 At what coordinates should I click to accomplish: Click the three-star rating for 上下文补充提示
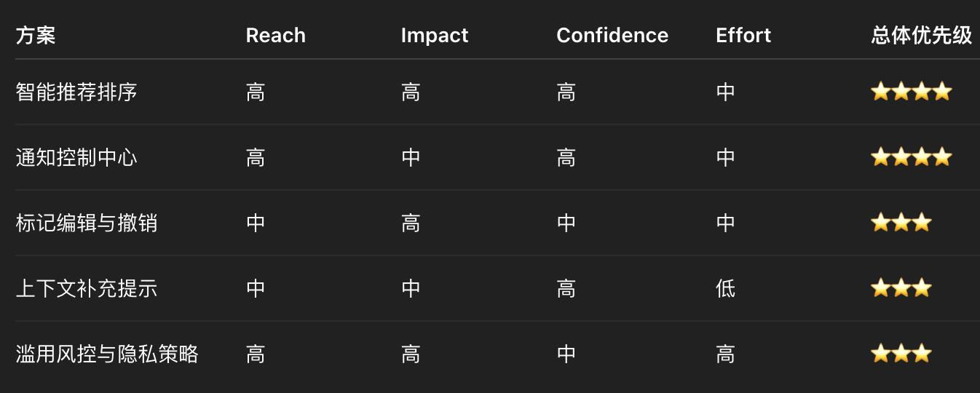click(x=901, y=288)
